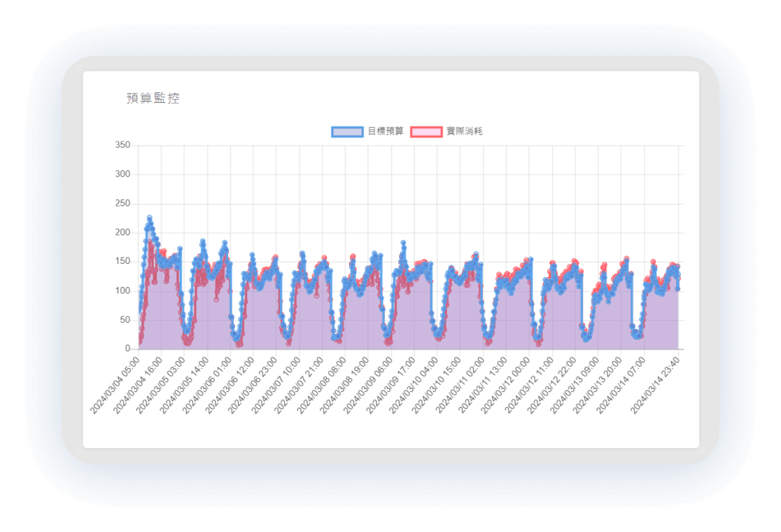This screenshot has width=781, height=532.
Task: Click the x-axis label 2024/03/05 03:00
Action: pos(160,385)
